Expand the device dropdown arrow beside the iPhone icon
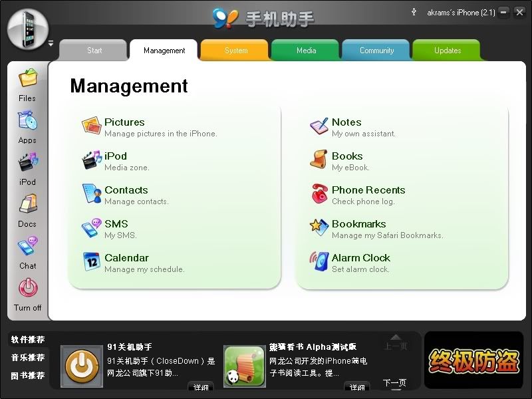Viewport: 532px width, 399px height. pos(51,43)
